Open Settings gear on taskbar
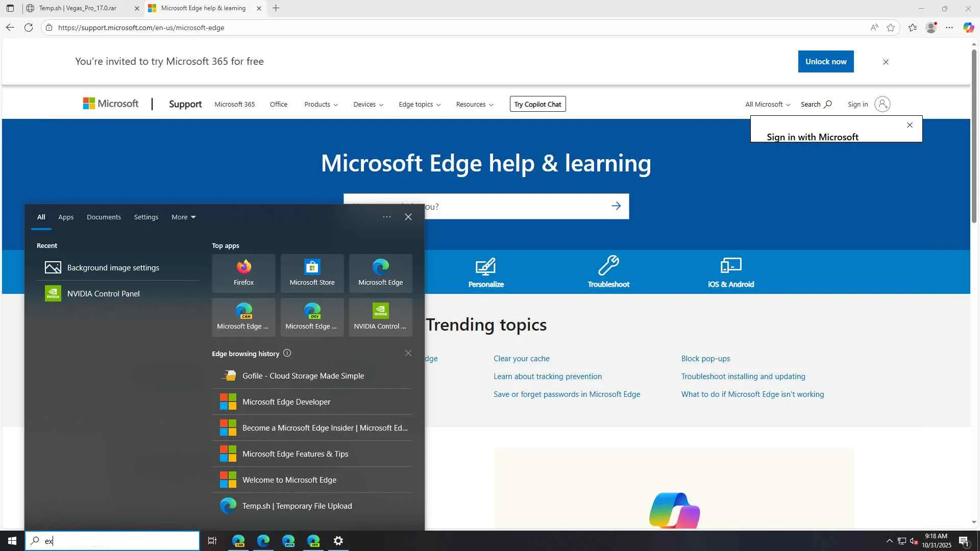980x551 pixels. (x=338, y=541)
